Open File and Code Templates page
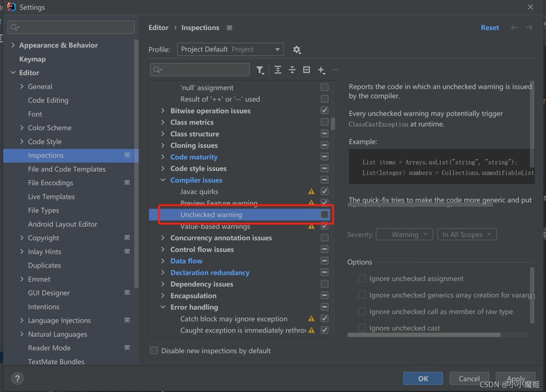Screen dimensions: 546x392 tap(67, 169)
